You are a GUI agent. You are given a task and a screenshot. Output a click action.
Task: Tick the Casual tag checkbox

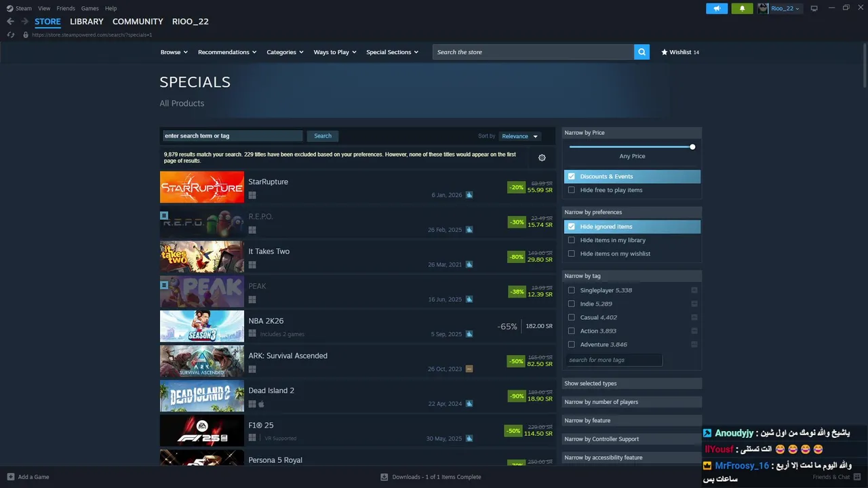[x=572, y=317]
